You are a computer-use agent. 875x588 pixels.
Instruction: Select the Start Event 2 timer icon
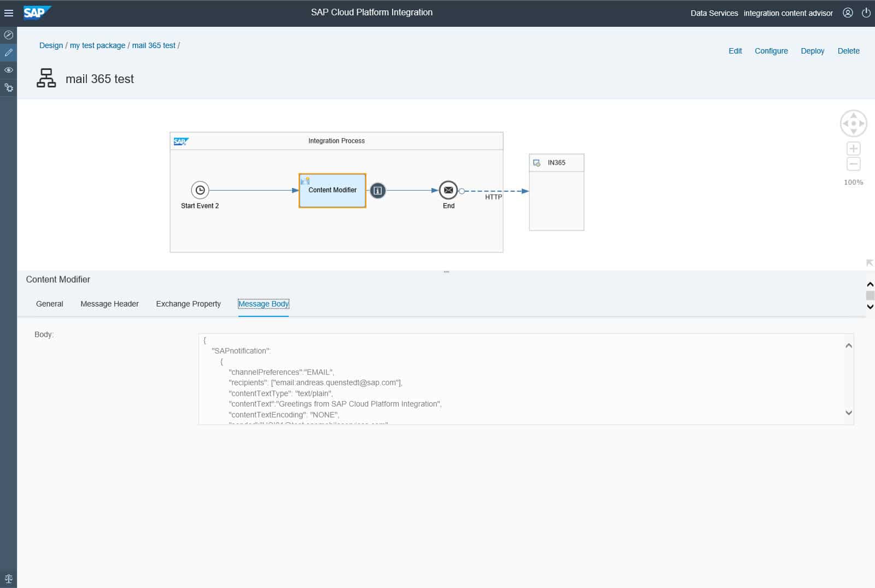[x=200, y=190]
